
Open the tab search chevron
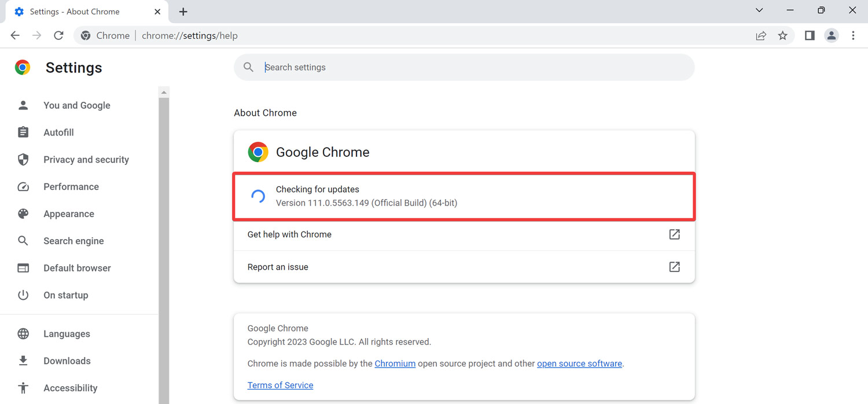coord(759,10)
